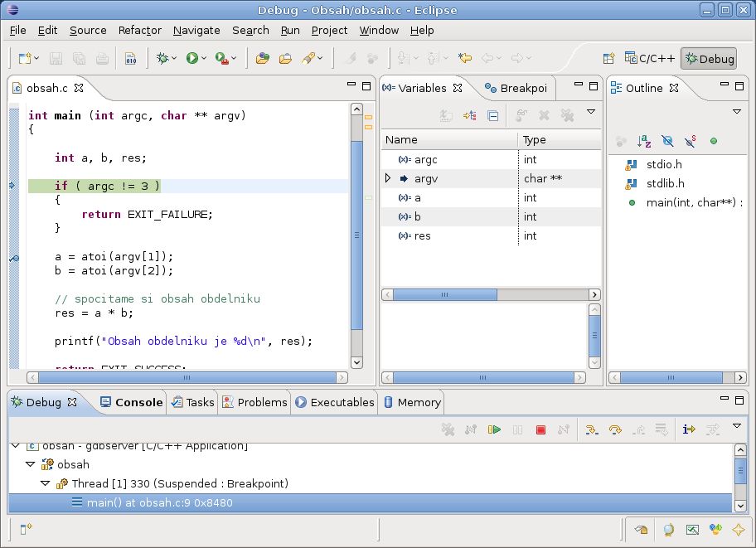Image resolution: width=756 pixels, height=548 pixels.
Task: Switch to the Problems tab
Action: coord(254,402)
